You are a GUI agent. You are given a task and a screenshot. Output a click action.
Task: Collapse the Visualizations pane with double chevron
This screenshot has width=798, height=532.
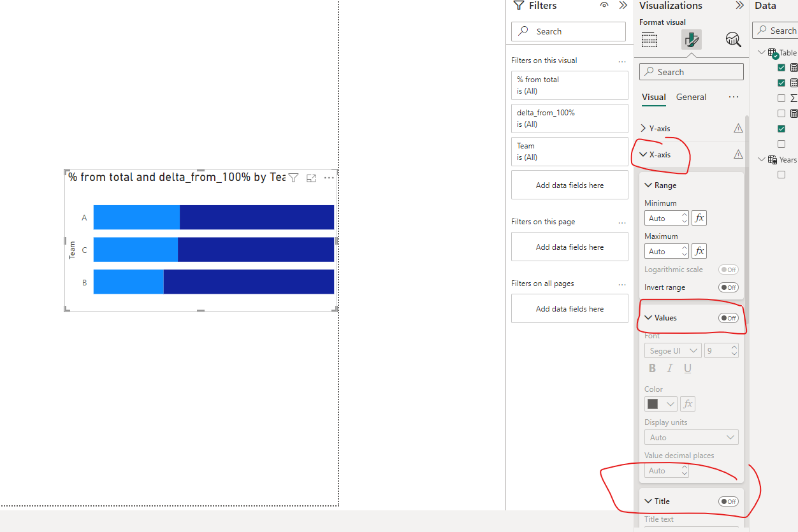[x=739, y=6]
